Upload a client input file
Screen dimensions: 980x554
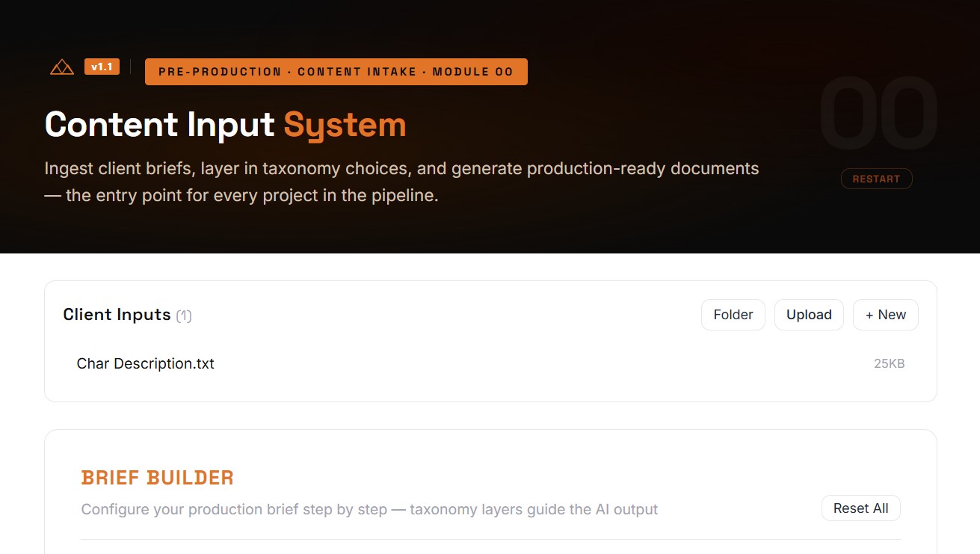click(809, 315)
